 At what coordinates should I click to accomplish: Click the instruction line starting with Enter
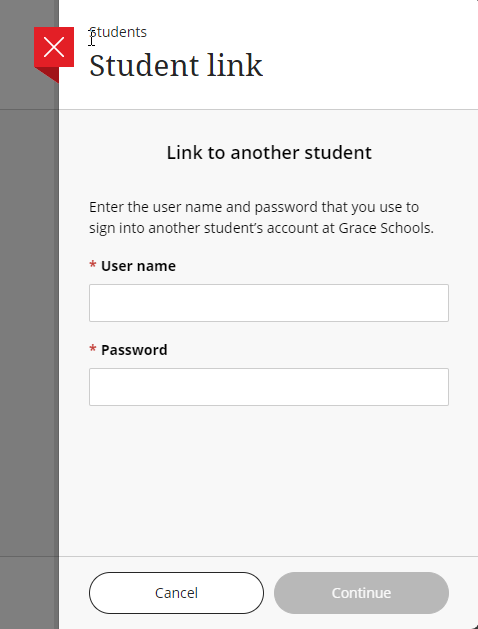pos(254,207)
